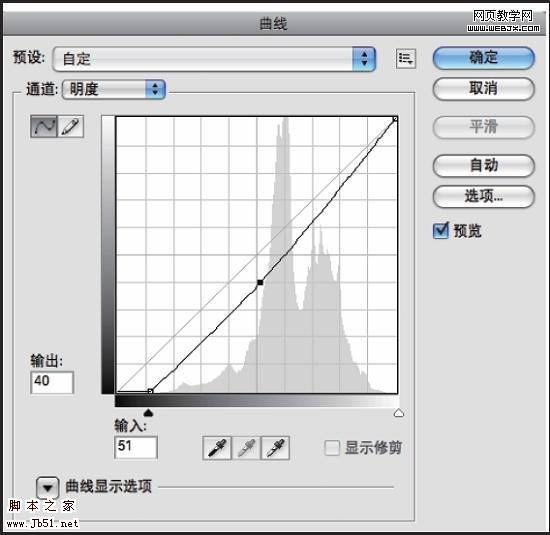
Task: Confirm with the 确定 button
Action: point(484,58)
